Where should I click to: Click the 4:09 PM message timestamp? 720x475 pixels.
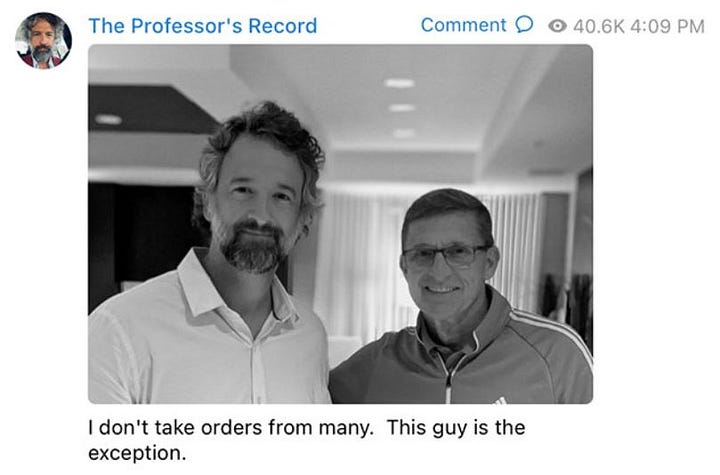click(667, 26)
